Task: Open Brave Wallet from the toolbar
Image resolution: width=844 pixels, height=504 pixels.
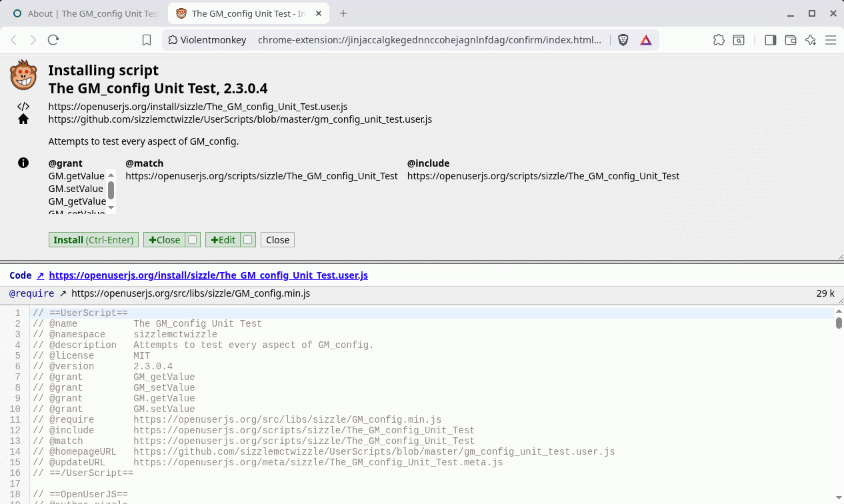Action: pyautogui.click(x=791, y=40)
